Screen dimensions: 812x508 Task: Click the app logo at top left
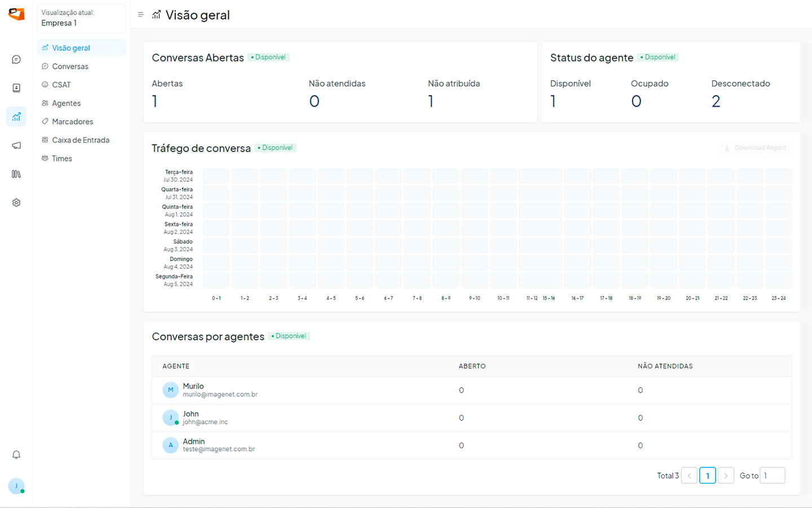16,15
